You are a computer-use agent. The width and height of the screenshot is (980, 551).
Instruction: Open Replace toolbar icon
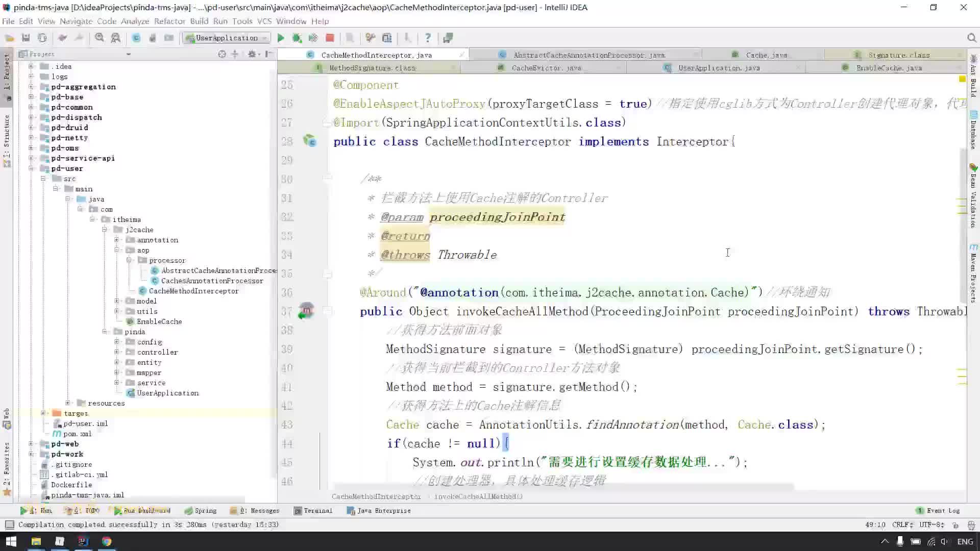[116, 38]
